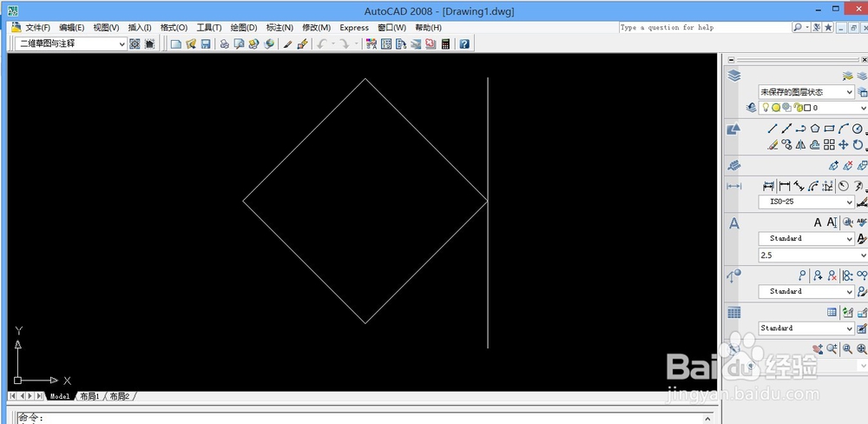This screenshot has width=868, height=424.
Task: Expand the workspace dropdown 二维草图与注释
Action: [x=122, y=43]
